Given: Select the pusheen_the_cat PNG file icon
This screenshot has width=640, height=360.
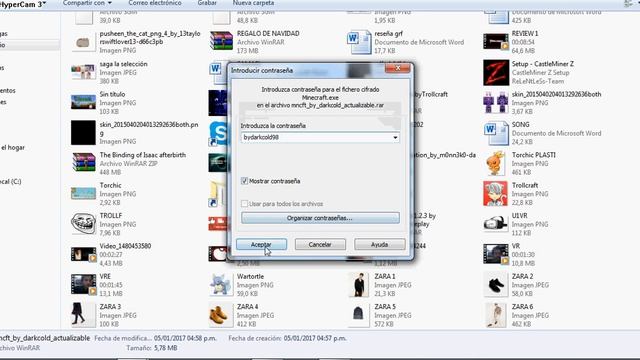Looking at the screenshot, I should [x=83, y=42].
